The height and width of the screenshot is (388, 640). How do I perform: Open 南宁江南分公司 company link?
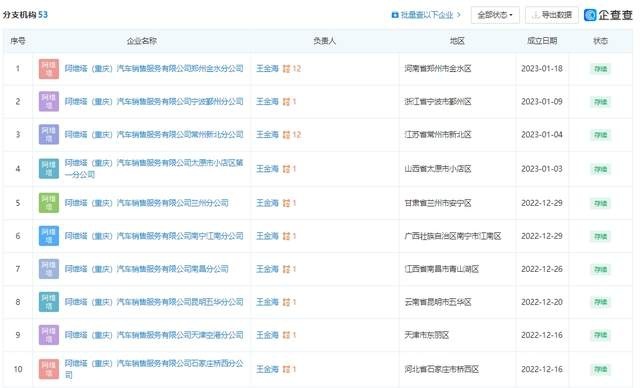[x=154, y=236]
